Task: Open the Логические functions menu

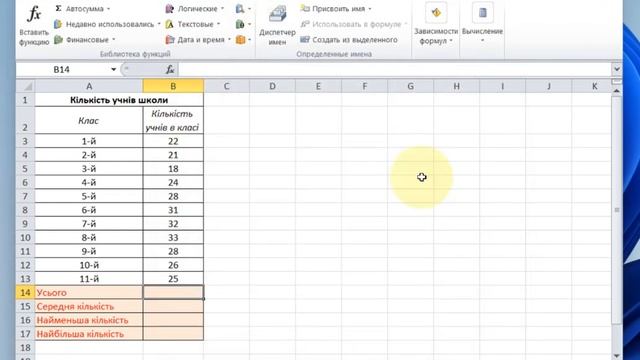Action: (x=195, y=9)
